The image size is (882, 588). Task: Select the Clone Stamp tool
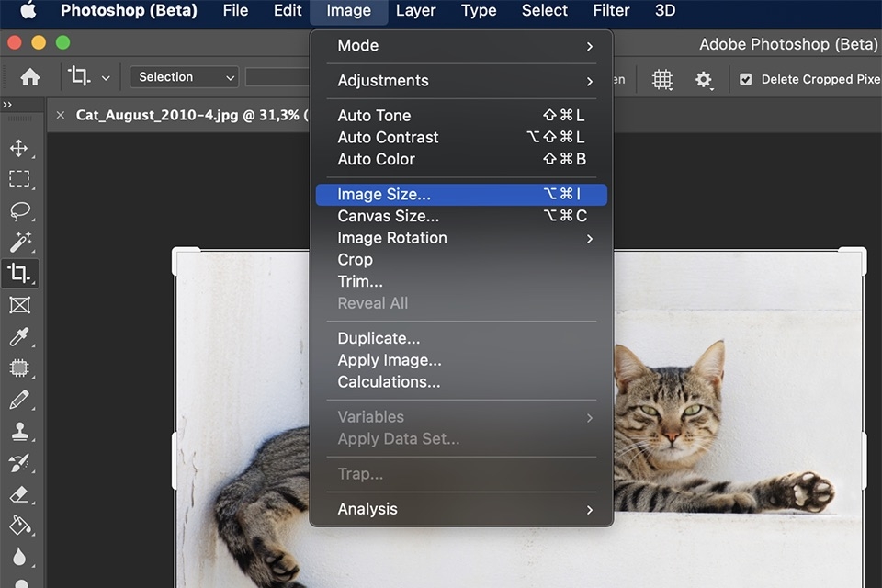(20, 431)
